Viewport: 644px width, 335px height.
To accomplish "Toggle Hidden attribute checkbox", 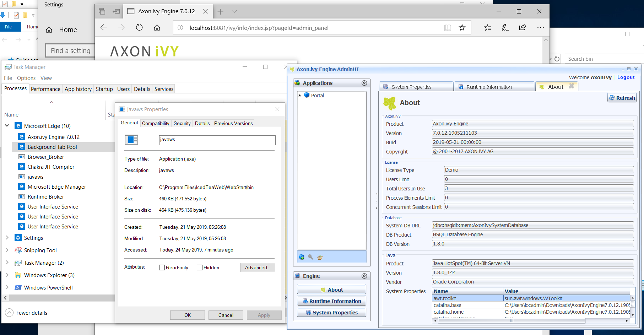I will [200, 268].
